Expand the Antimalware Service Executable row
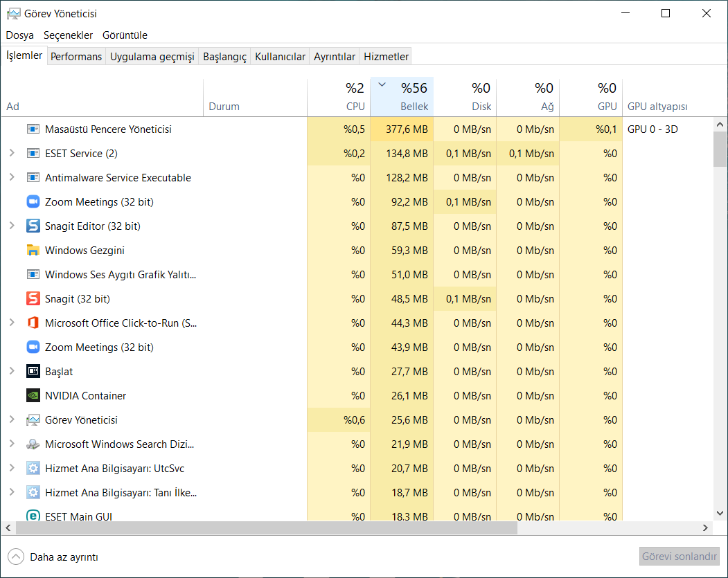This screenshot has width=728, height=578. pos(12,177)
